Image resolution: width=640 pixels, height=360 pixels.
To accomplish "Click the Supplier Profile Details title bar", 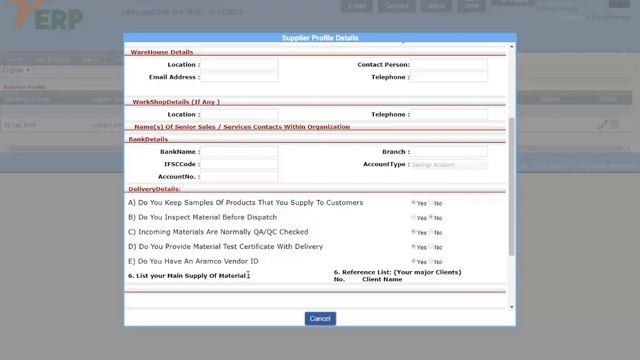I will 320,38.
